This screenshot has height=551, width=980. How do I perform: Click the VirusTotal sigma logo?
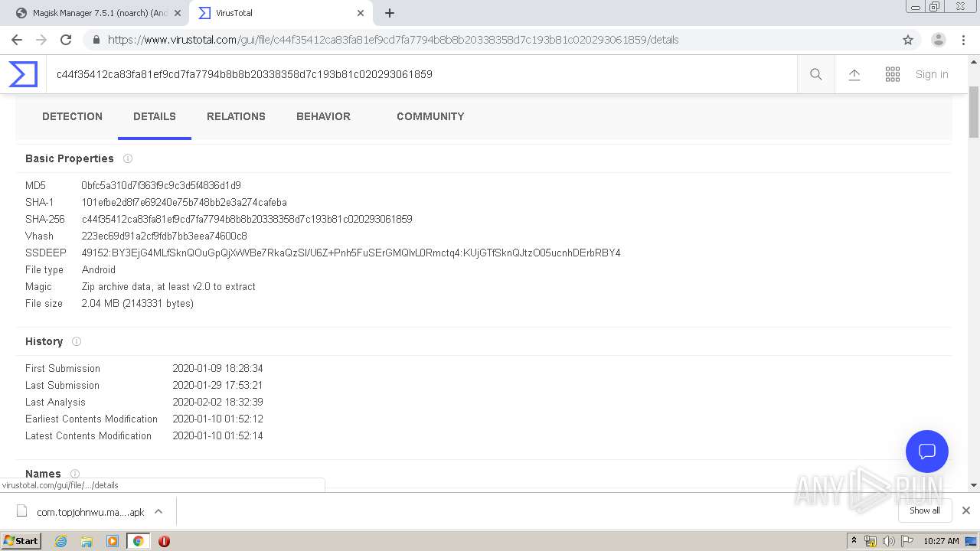(23, 74)
